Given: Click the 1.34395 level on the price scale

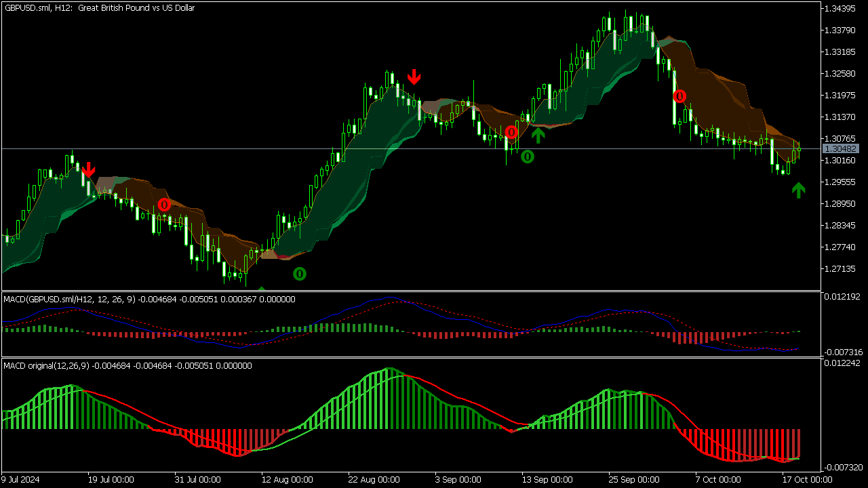Looking at the screenshot, I should tap(839, 8).
